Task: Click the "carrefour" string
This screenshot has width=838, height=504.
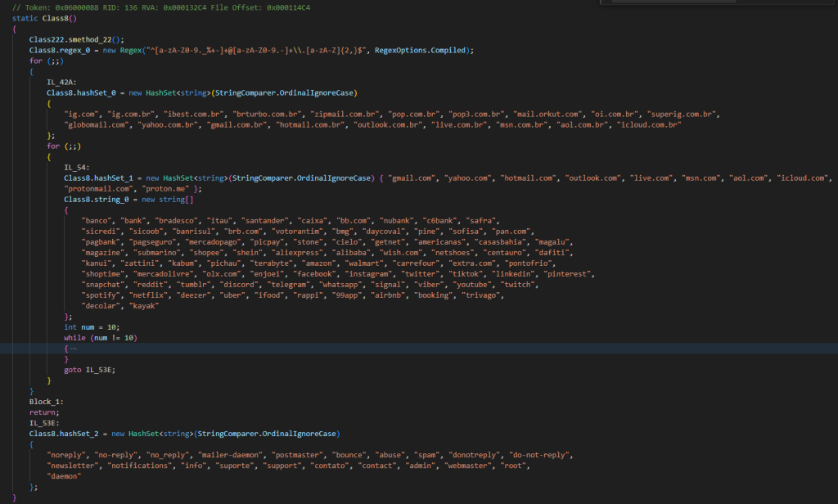Action: (417, 263)
